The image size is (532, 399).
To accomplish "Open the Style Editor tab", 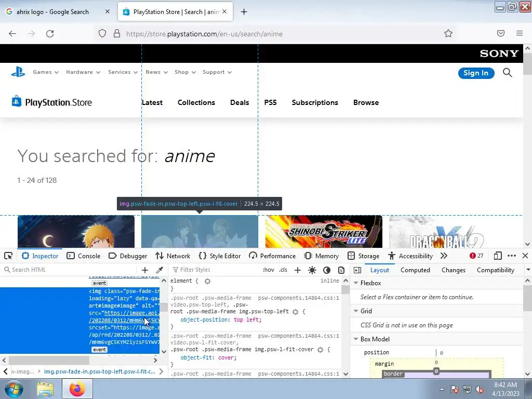I will (x=220, y=256).
